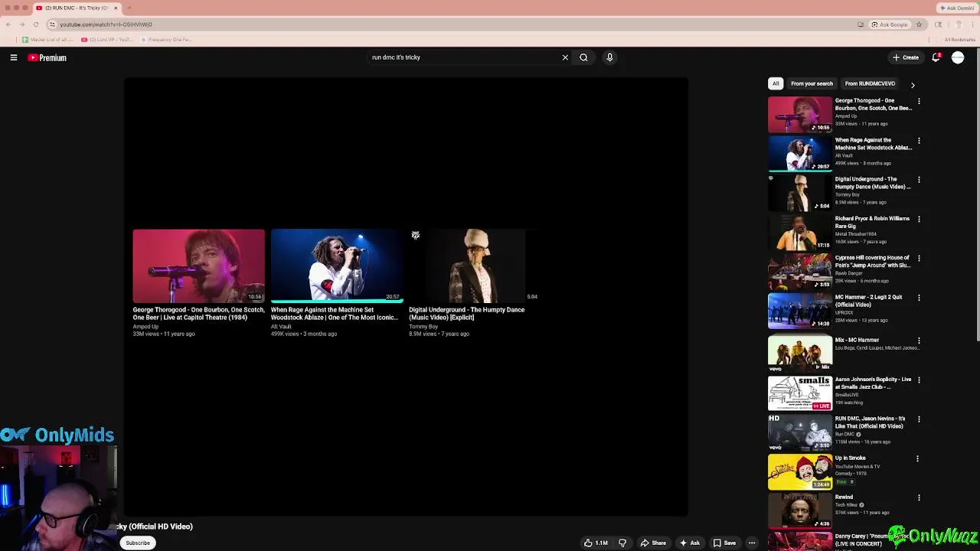Save the video to a playlist

[724, 543]
